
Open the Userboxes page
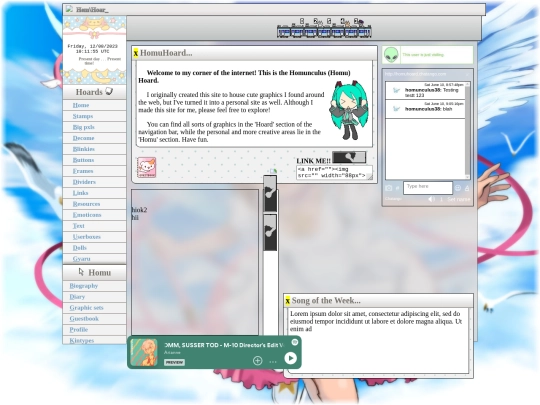click(x=87, y=237)
